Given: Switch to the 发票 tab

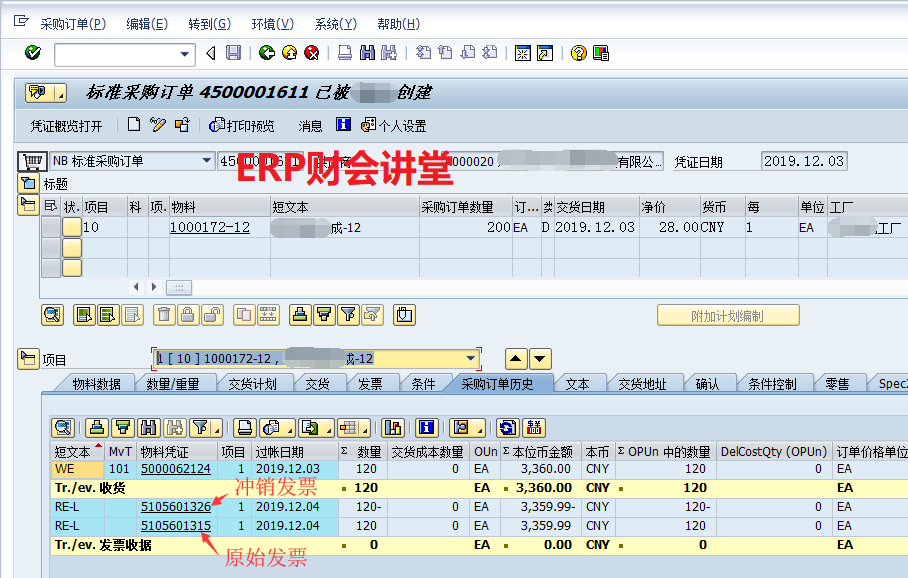Looking at the screenshot, I should coord(369,384).
